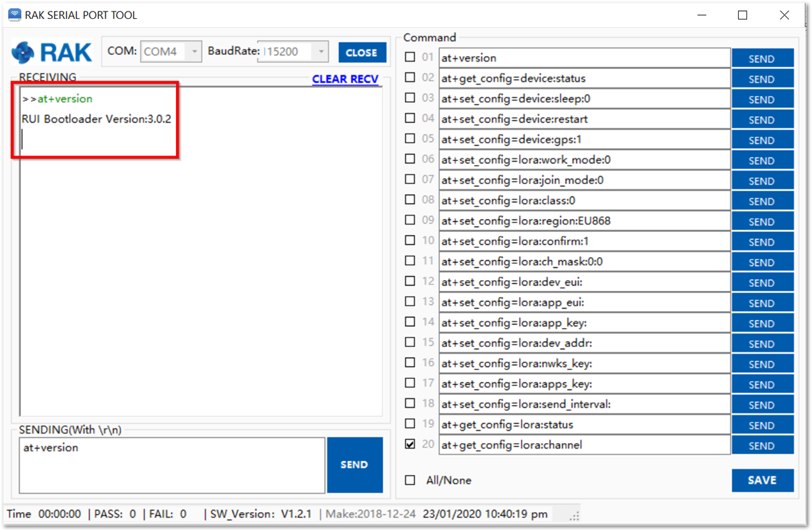Check the box for command 01
The image size is (812, 531).
click(x=410, y=57)
